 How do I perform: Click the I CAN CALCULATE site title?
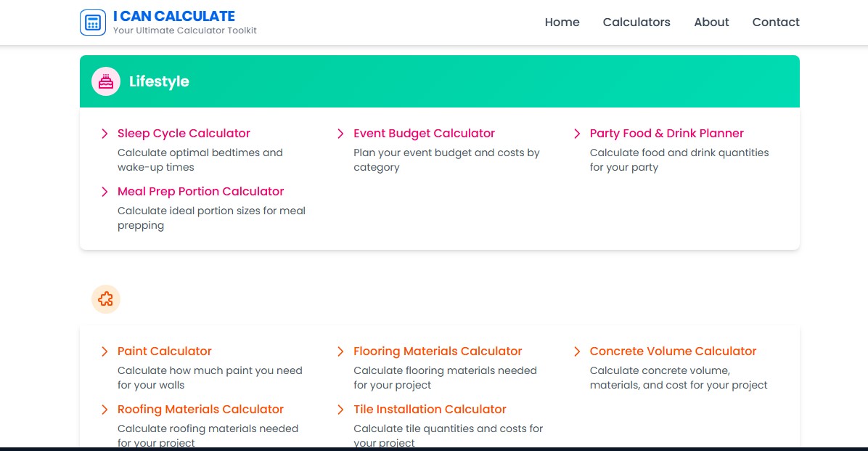[174, 16]
